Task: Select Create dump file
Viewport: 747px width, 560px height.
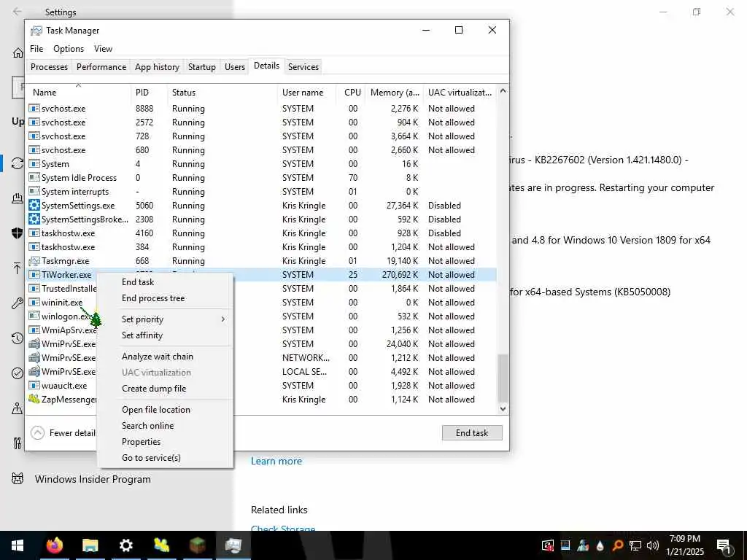Action: (x=154, y=389)
